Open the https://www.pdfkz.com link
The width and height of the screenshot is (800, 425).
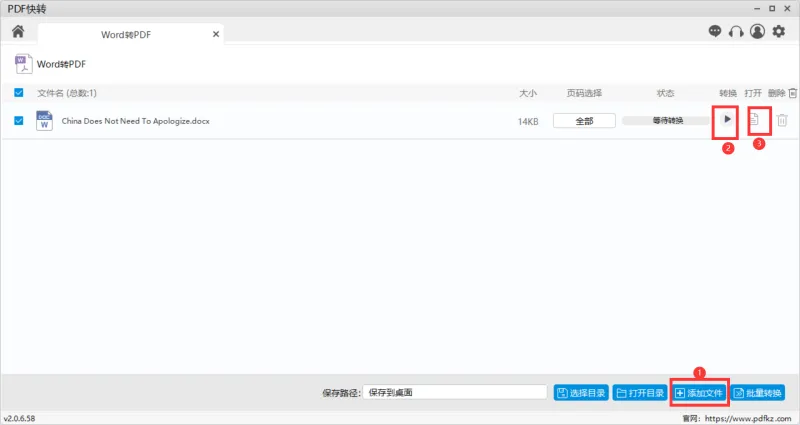click(748, 418)
